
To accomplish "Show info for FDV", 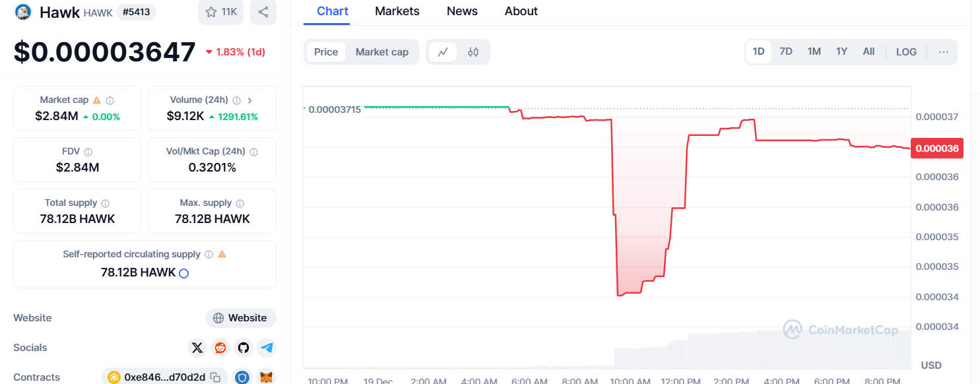I will tap(88, 152).
